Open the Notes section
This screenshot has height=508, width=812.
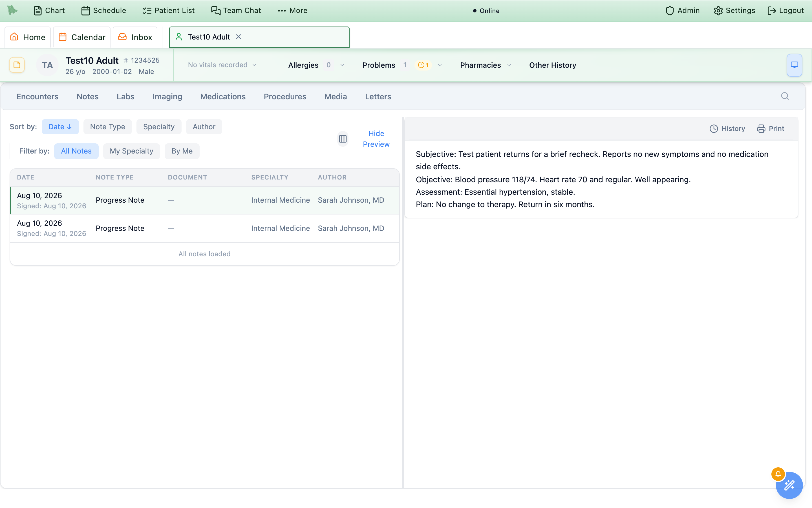[x=88, y=97]
